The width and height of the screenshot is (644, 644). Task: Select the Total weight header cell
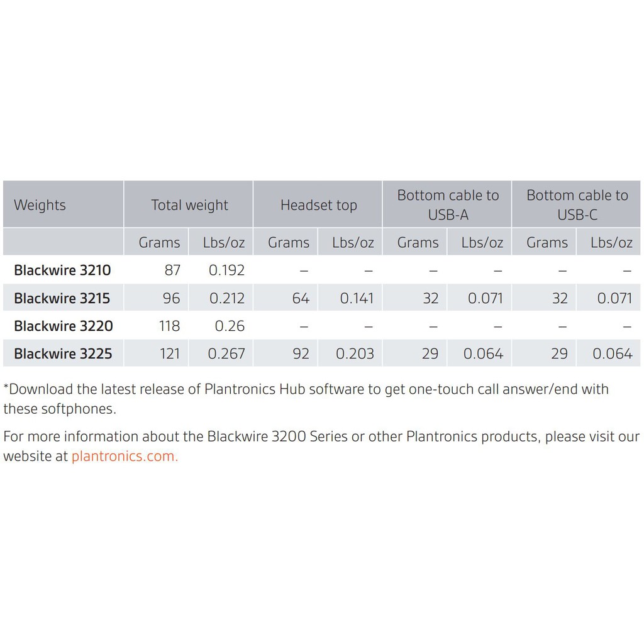pos(189,205)
